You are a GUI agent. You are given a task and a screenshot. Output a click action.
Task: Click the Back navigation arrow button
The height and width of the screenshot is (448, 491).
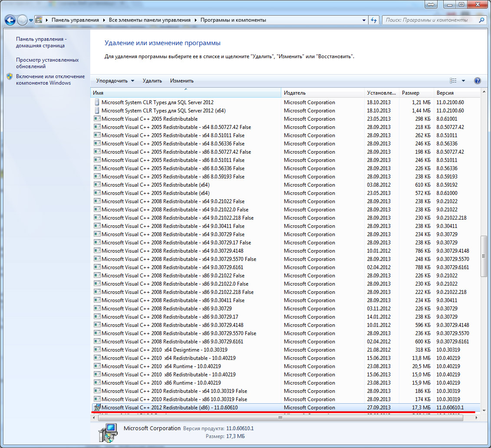tap(10, 20)
